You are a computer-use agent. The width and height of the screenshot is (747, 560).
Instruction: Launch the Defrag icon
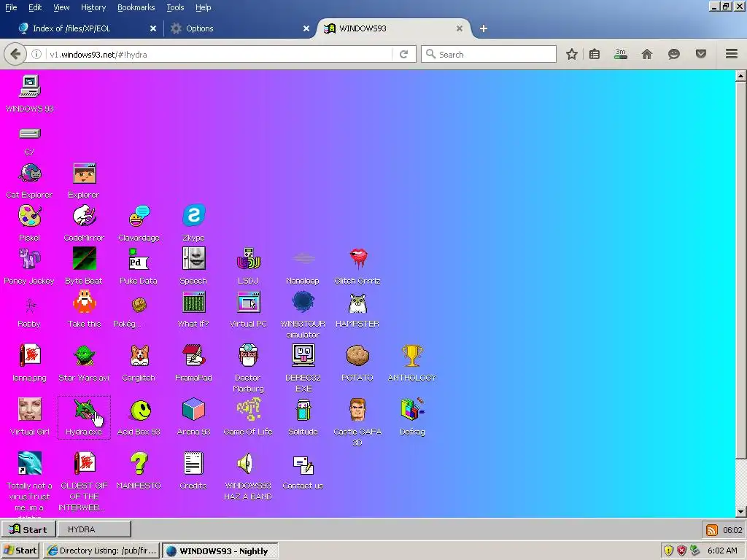coord(413,410)
